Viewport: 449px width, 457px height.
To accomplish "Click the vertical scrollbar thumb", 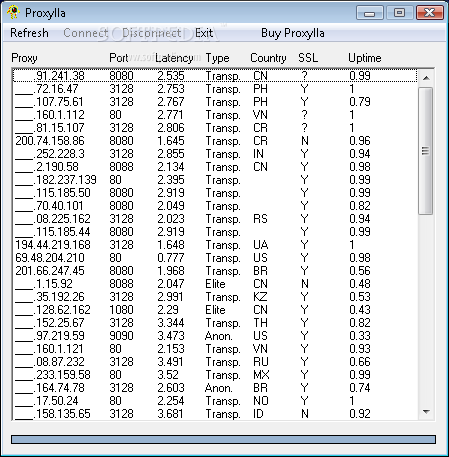I will [426, 151].
